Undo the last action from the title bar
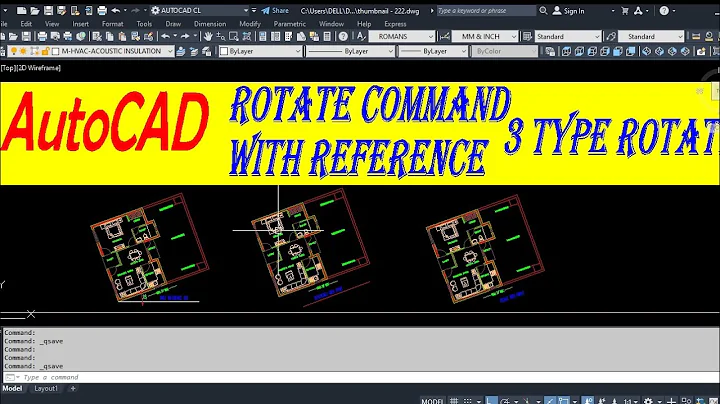This screenshot has width=720, height=404. coord(116,11)
